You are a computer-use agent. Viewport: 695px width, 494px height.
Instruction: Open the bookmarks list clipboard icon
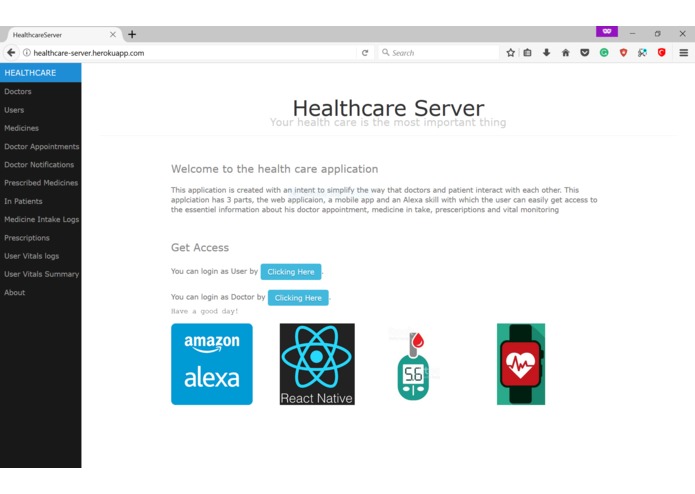pos(527,53)
